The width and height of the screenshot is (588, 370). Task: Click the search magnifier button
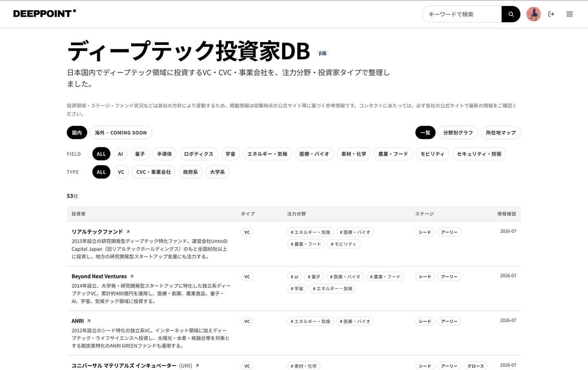click(511, 14)
